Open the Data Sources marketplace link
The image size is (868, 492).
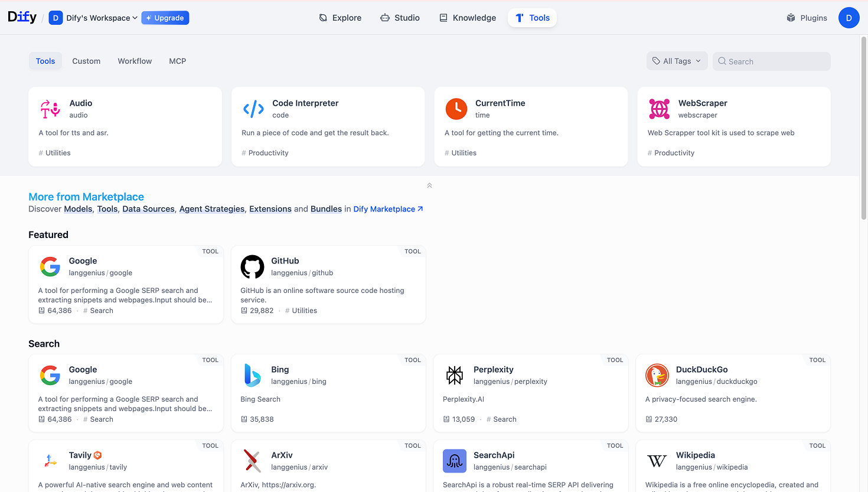[x=148, y=209]
